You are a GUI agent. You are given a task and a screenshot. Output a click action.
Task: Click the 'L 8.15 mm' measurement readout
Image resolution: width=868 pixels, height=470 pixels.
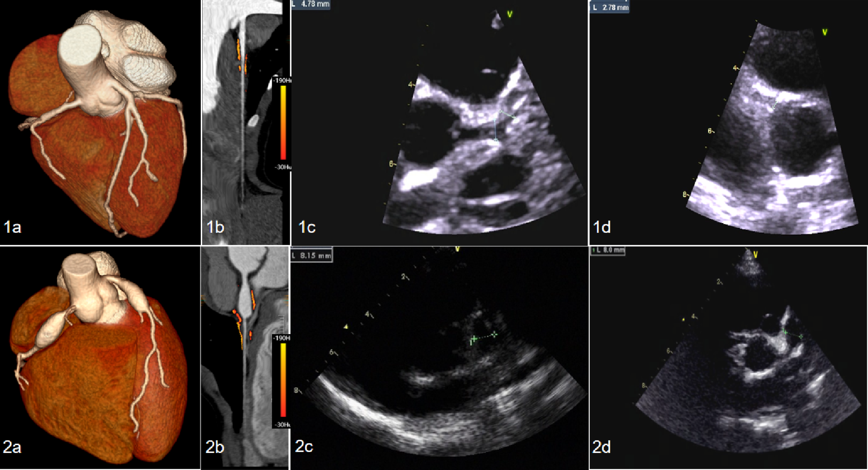click(312, 256)
